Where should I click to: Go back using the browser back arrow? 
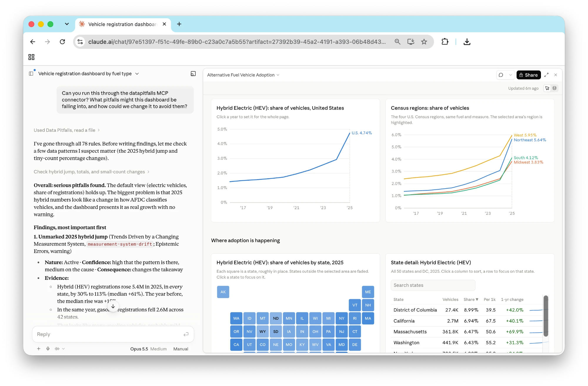coord(33,42)
